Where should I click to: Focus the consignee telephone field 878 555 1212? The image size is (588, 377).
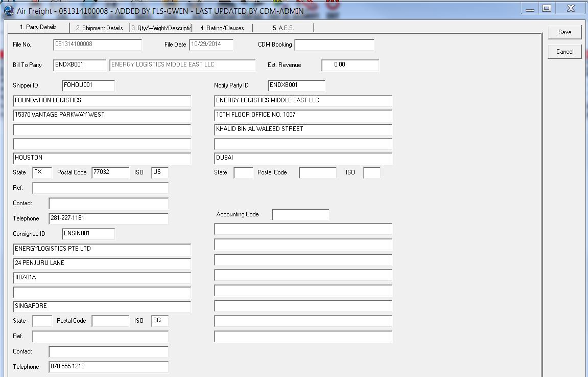pyautogui.click(x=108, y=367)
